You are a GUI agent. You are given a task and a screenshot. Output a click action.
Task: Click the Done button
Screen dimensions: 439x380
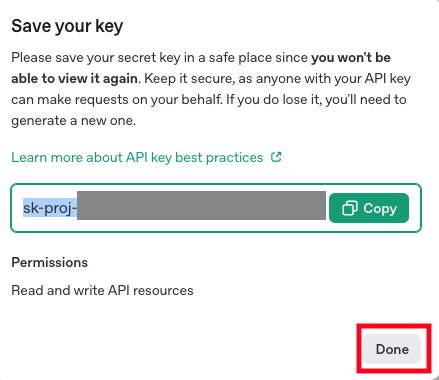(x=392, y=349)
